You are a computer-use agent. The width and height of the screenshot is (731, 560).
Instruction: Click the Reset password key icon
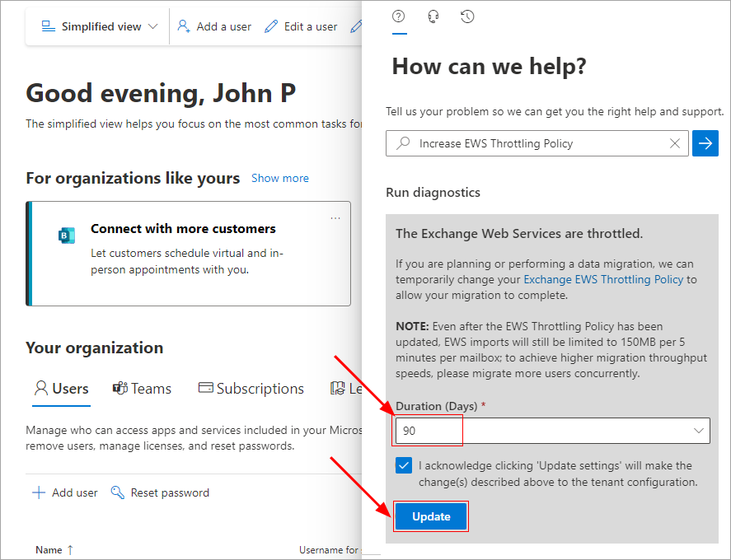pyautogui.click(x=118, y=492)
